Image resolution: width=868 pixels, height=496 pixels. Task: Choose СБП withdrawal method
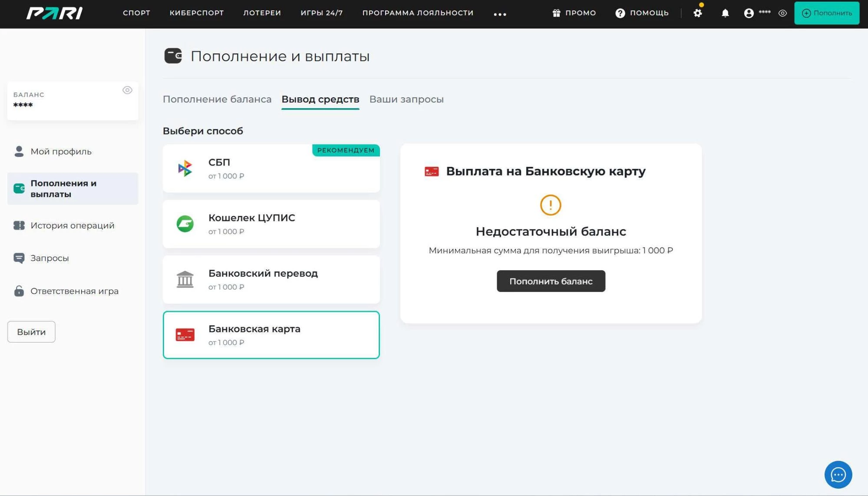(271, 169)
